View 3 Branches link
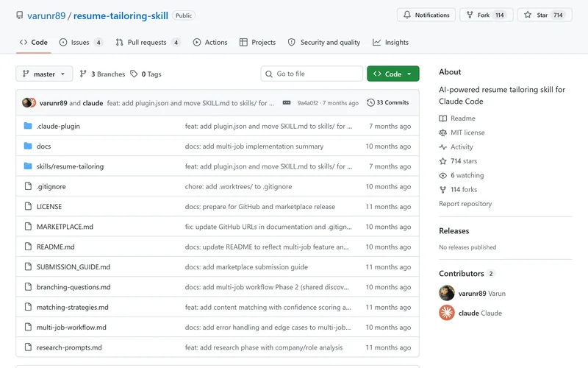 click(102, 74)
